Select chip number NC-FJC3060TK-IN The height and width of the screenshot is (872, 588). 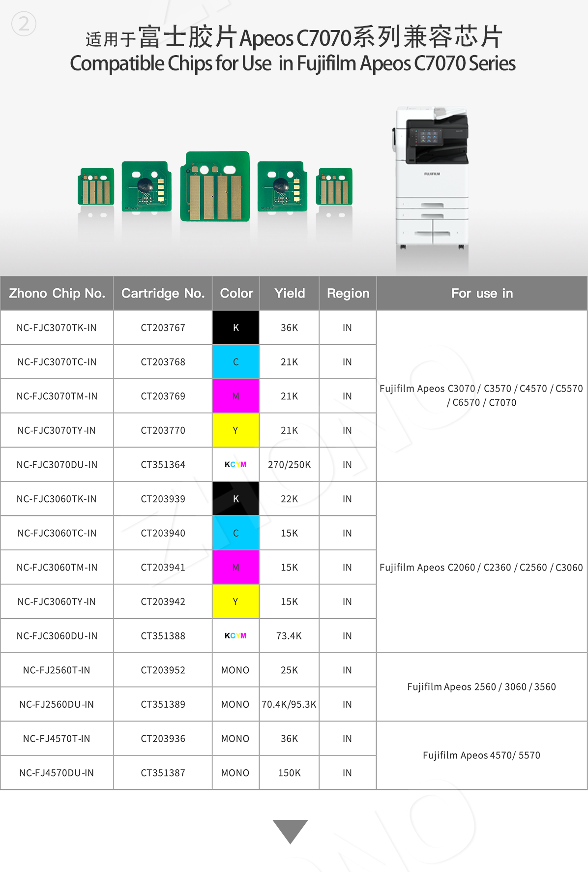click(57, 499)
